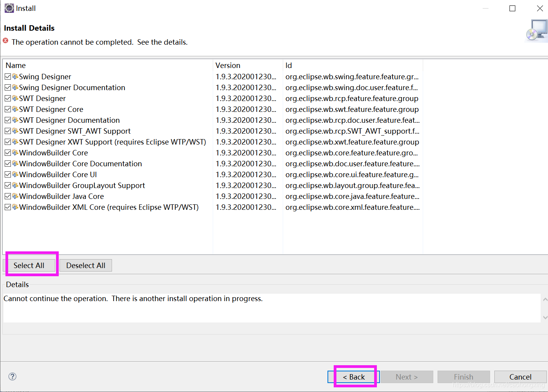The image size is (548, 392).
Task: Select the WindowBuilder XML Core row name
Action: [109, 207]
